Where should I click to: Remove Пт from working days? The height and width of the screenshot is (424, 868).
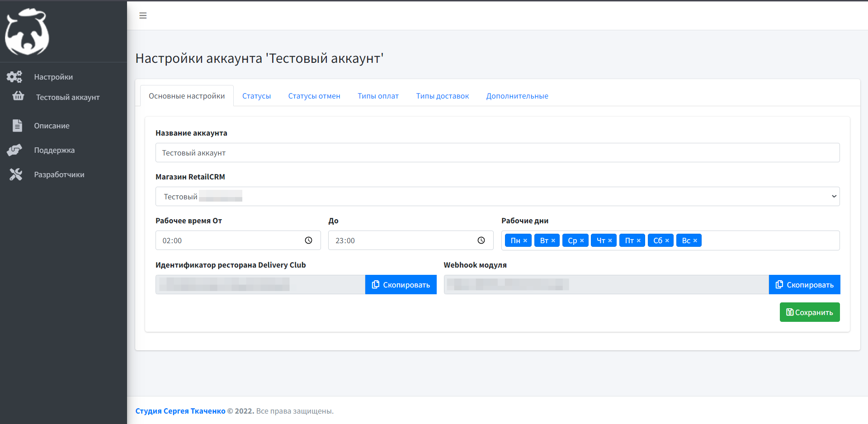638,240
